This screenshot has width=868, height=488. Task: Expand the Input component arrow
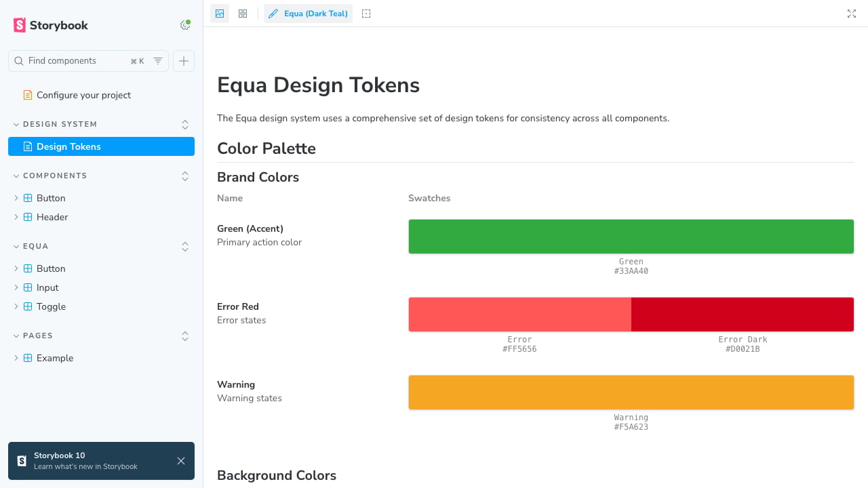pos(16,287)
